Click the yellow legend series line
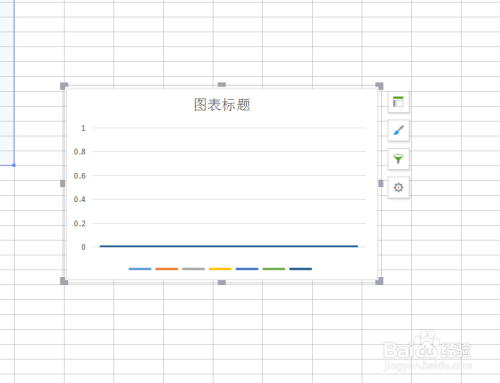The height and width of the screenshot is (383, 500). [x=220, y=269]
